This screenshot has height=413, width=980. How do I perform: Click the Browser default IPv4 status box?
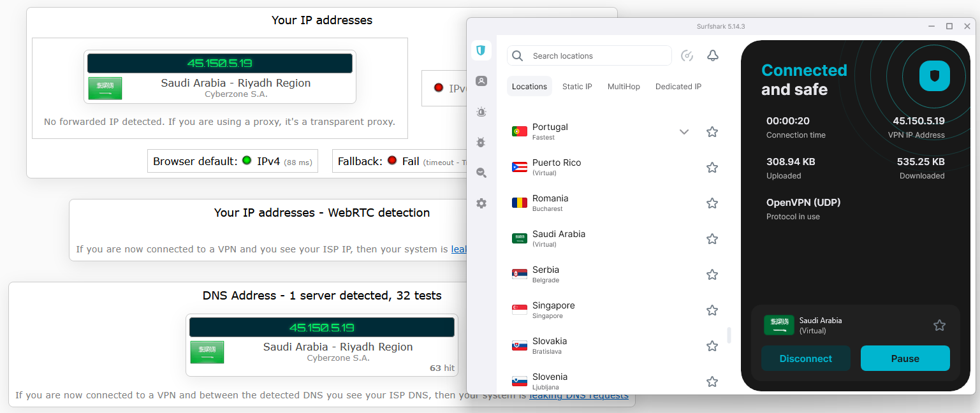click(x=233, y=161)
